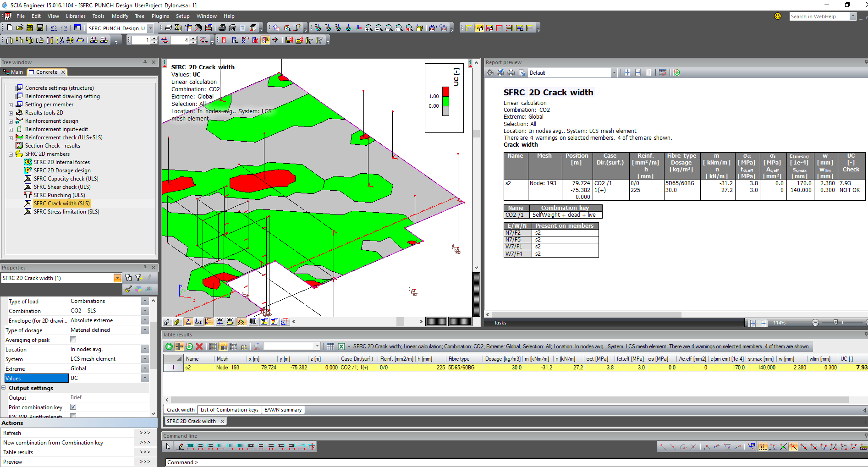Click the Undo arrow in the toolbar
This screenshot has width=868, height=467.
[x=54, y=28]
